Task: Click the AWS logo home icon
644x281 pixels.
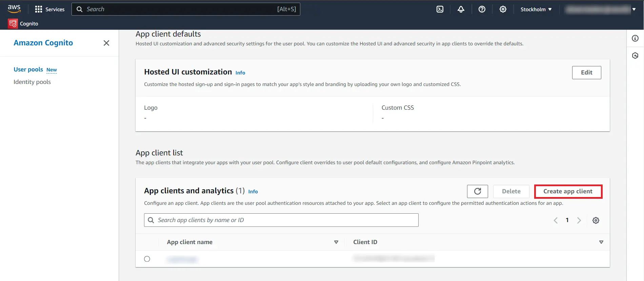Action: point(14,9)
